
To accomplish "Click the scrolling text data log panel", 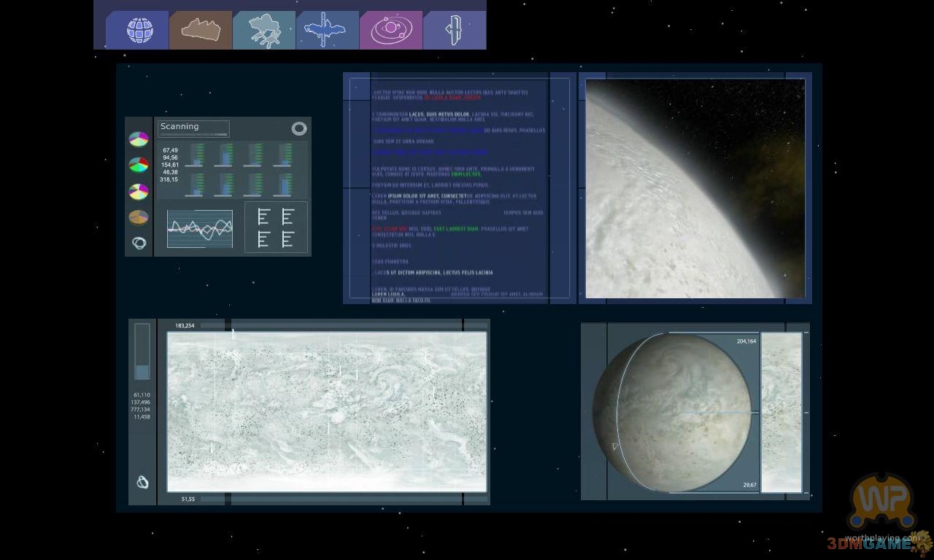I will (x=458, y=190).
